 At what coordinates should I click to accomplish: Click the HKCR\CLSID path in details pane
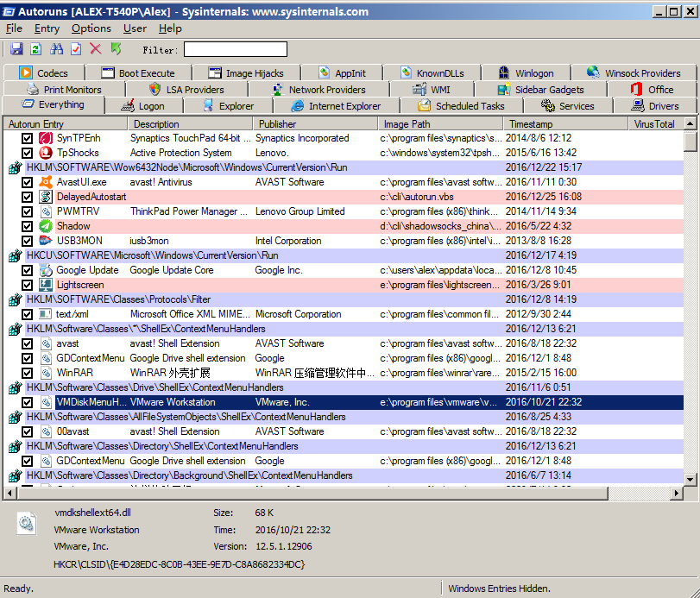179,564
